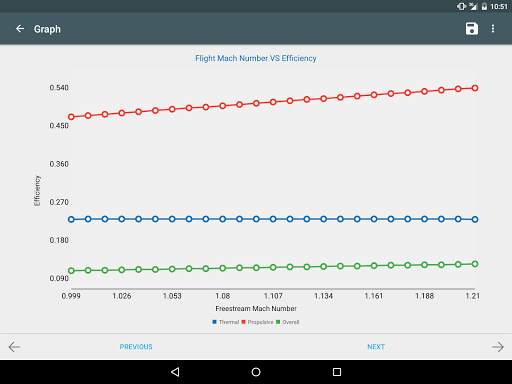This screenshot has width=512, height=384.
Task: Tap the Android back navigation button
Action: point(175,372)
